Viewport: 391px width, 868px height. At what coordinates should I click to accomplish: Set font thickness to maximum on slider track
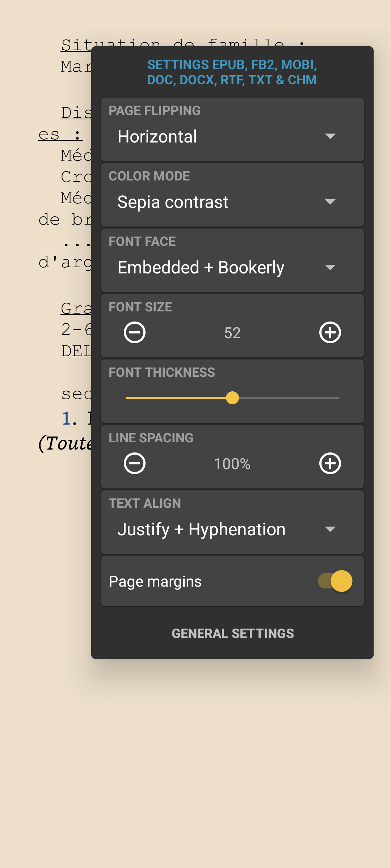click(x=338, y=398)
